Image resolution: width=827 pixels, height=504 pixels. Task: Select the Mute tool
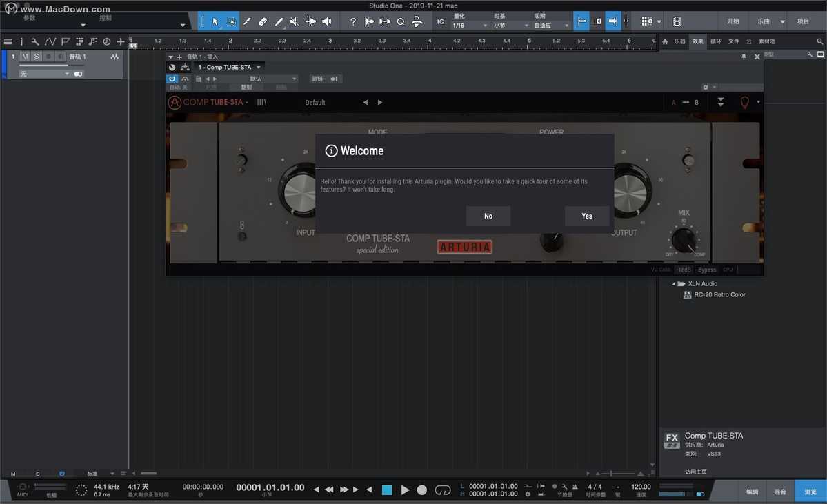(295, 21)
